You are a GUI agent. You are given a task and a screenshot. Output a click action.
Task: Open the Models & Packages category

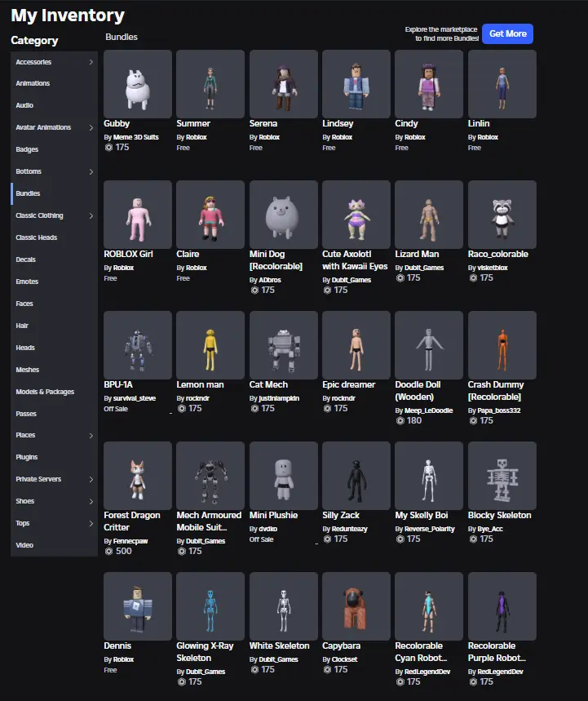(x=54, y=392)
